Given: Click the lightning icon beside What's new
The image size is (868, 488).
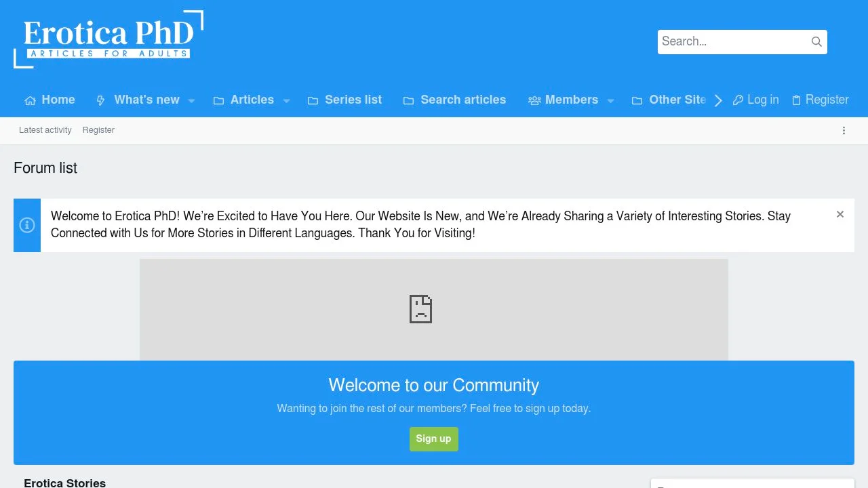Looking at the screenshot, I should click(101, 101).
